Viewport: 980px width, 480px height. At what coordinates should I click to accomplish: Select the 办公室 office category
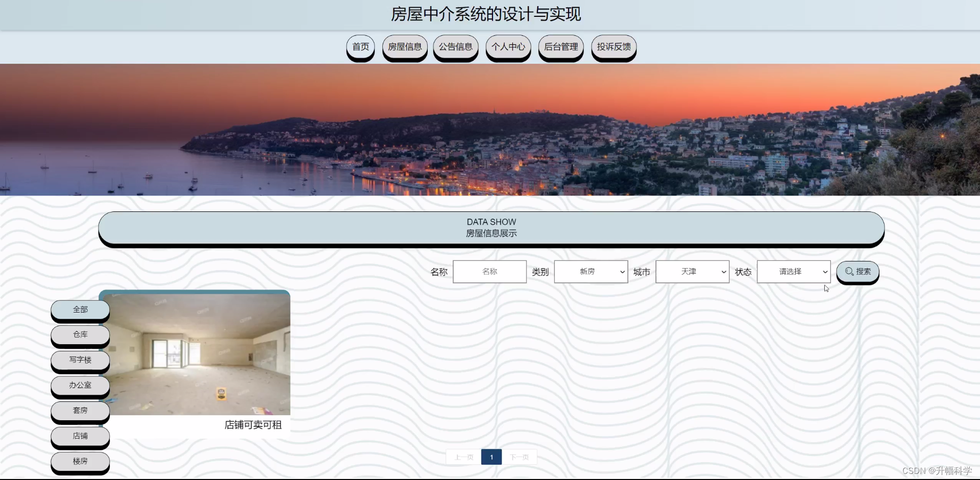tap(80, 386)
